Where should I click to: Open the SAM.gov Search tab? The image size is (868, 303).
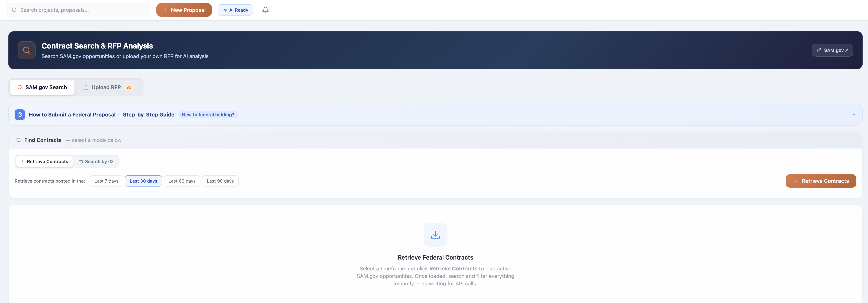42,87
